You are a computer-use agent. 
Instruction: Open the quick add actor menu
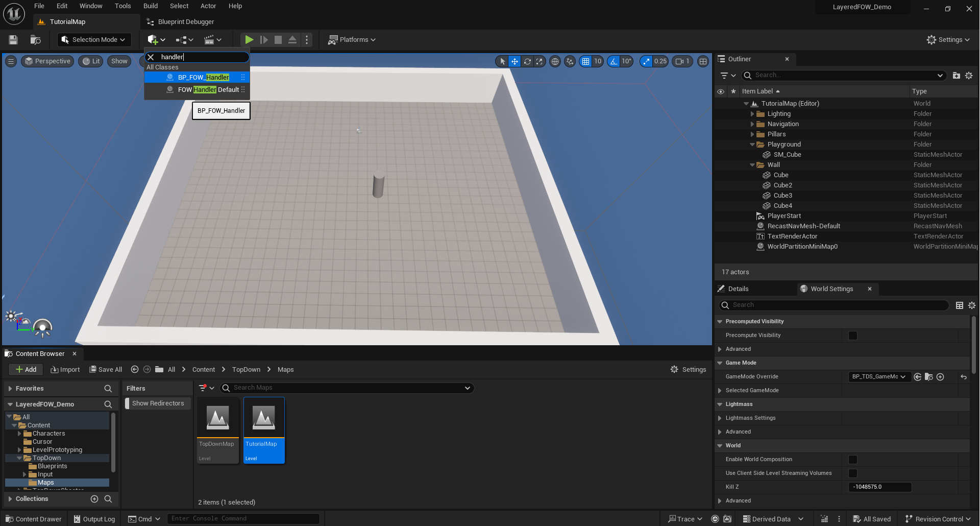click(x=156, y=40)
